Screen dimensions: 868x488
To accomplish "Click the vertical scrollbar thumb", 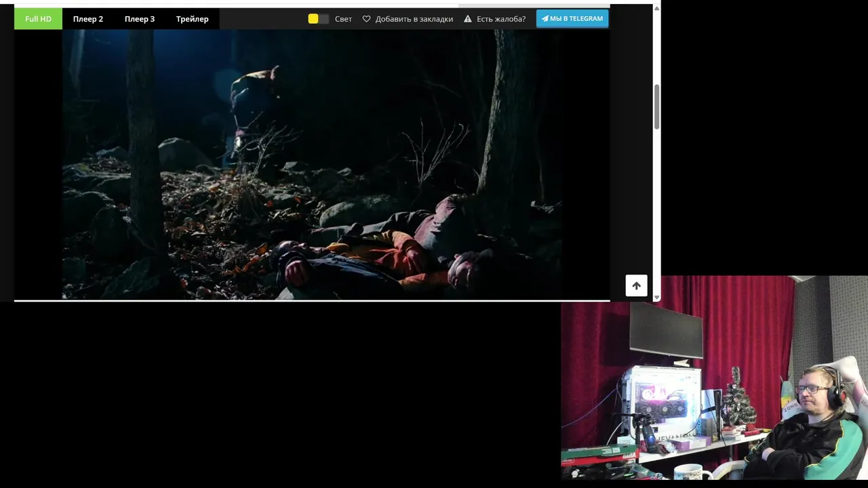I will click(x=656, y=107).
